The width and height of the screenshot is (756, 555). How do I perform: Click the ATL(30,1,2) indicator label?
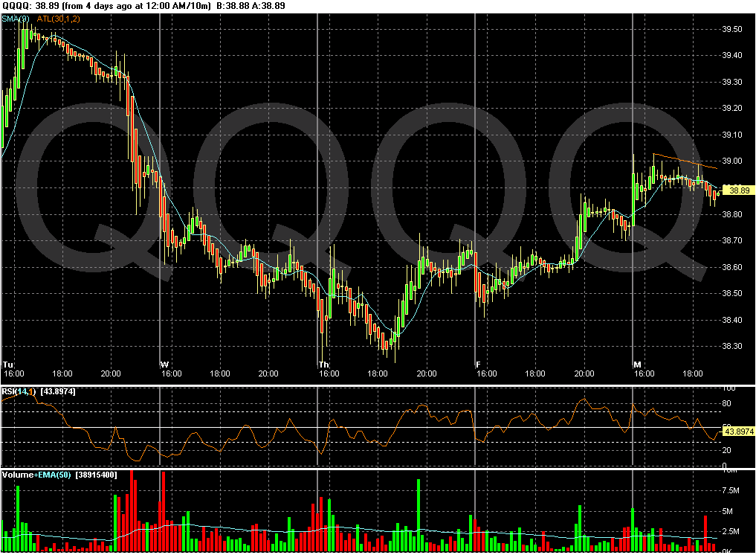(58, 19)
